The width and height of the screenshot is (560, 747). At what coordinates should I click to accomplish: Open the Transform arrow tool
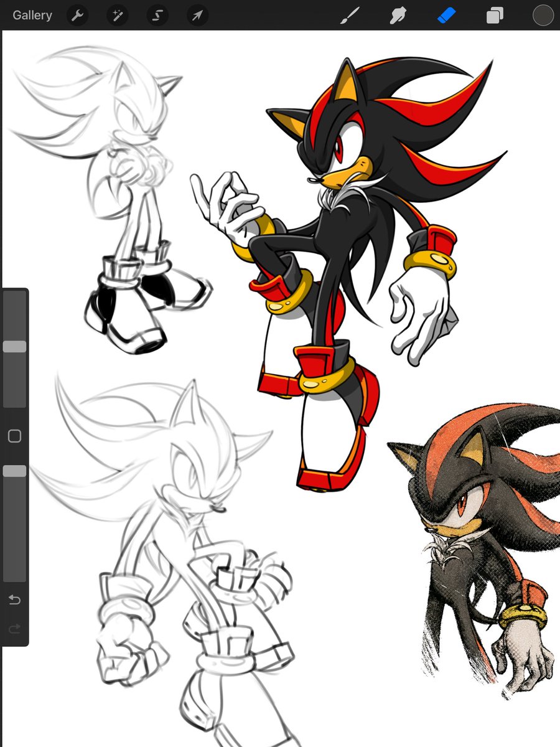click(197, 15)
